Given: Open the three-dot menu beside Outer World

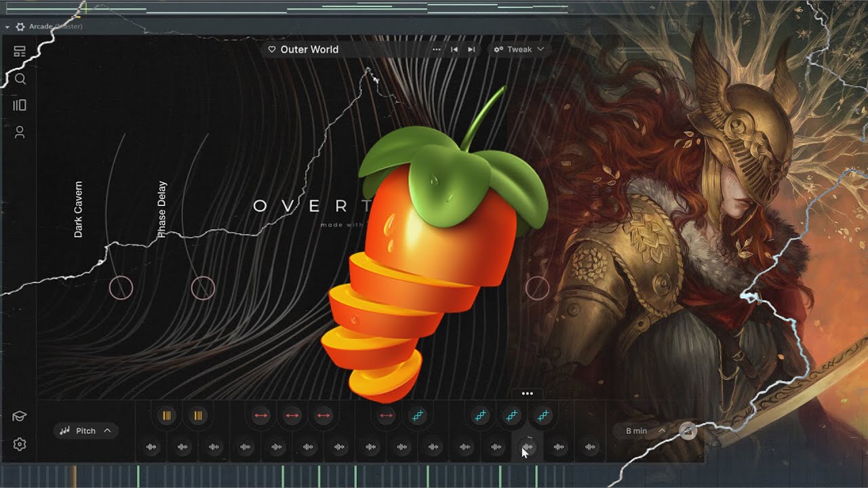Looking at the screenshot, I should pos(437,49).
